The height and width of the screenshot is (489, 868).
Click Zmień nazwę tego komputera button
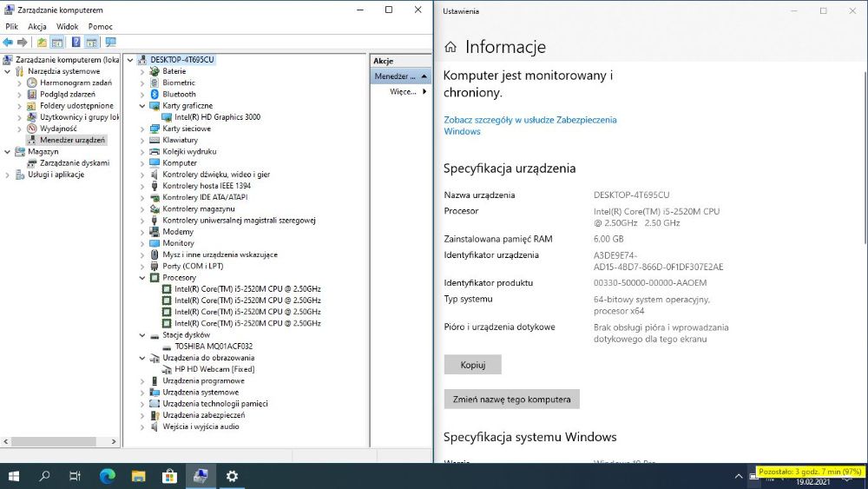(511, 399)
